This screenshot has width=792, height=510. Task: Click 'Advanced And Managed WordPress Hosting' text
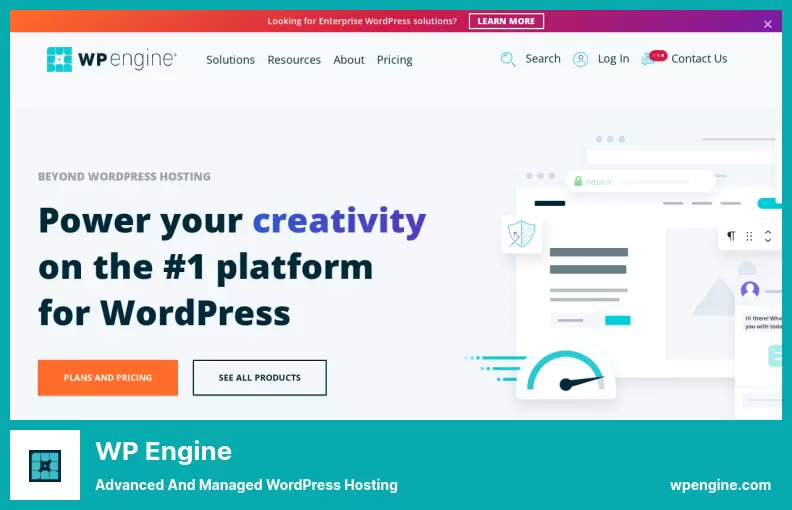click(x=246, y=485)
